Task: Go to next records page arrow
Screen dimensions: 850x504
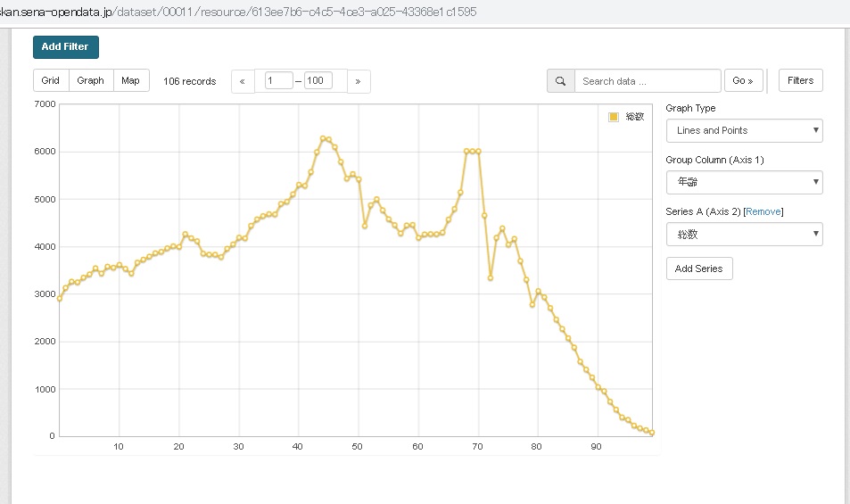Action: pos(358,81)
